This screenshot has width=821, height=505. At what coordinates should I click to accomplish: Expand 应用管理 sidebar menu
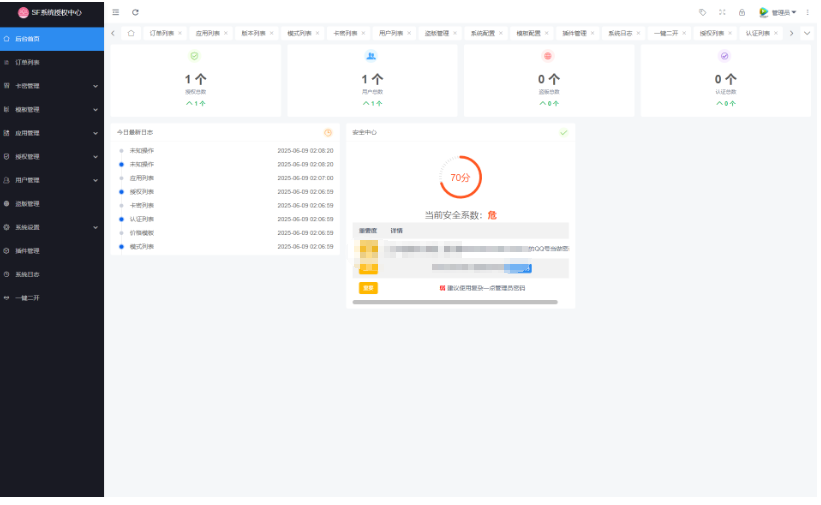(52, 133)
